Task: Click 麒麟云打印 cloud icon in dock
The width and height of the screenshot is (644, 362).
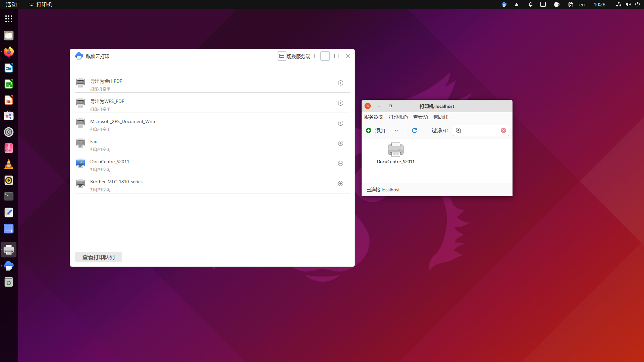Action: tap(9, 266)
